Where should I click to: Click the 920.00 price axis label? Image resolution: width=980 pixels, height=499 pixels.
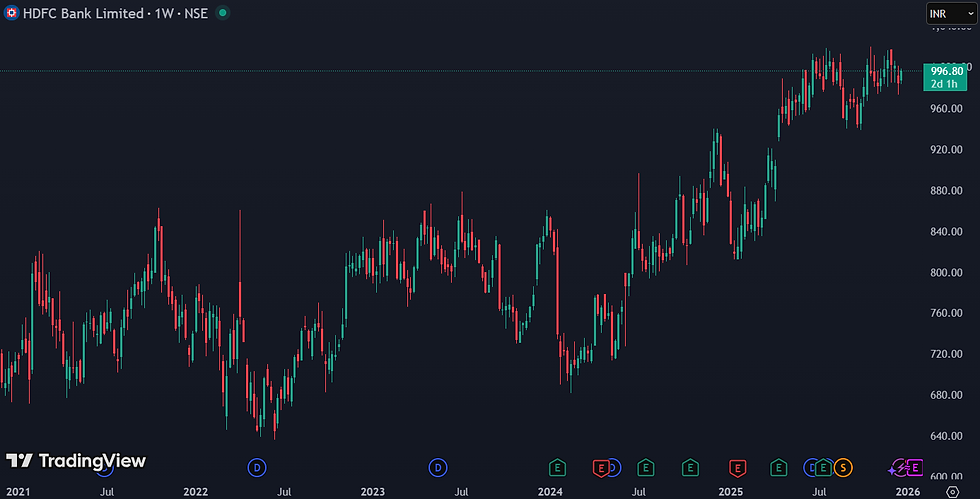pos(946,149)
